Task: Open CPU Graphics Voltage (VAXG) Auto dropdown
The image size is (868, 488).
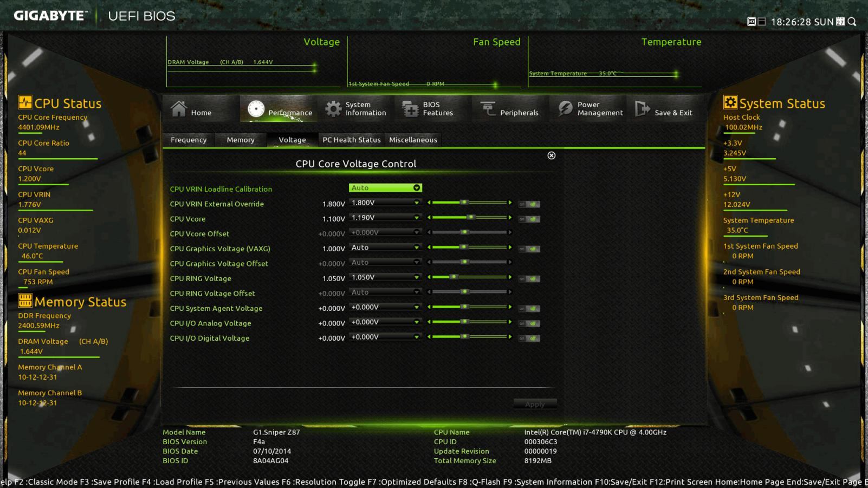Action: [385, 248]
